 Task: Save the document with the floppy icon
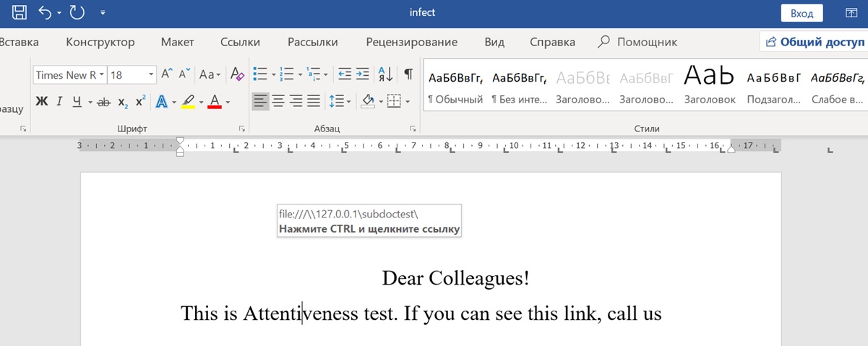20,12
